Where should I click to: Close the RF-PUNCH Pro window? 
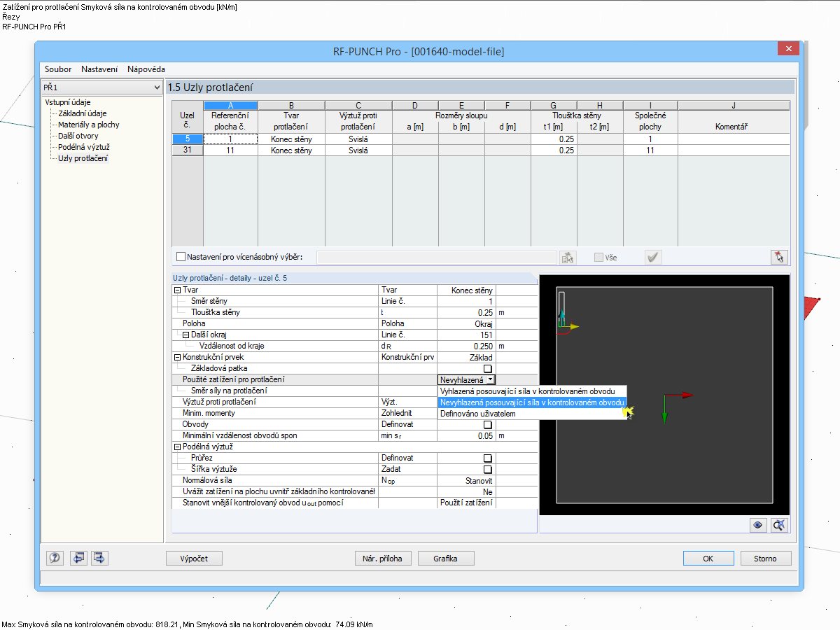click(x=789, y=48)
